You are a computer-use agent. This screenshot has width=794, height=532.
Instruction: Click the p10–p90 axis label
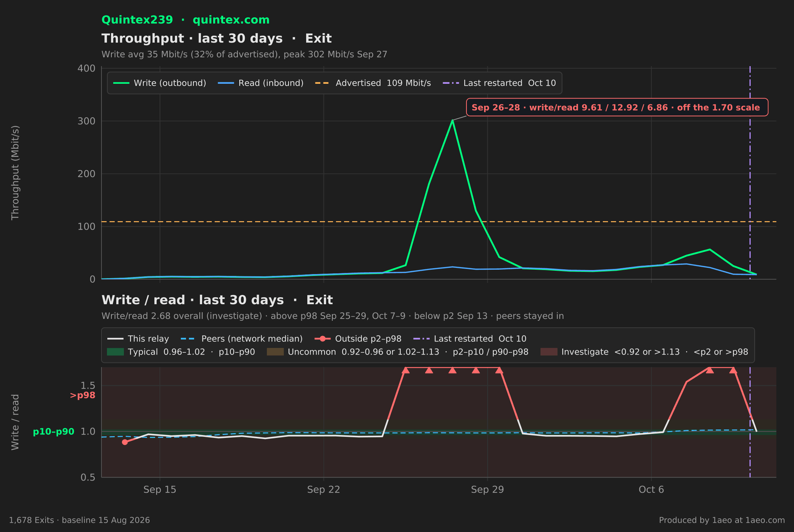coord(54,432)
